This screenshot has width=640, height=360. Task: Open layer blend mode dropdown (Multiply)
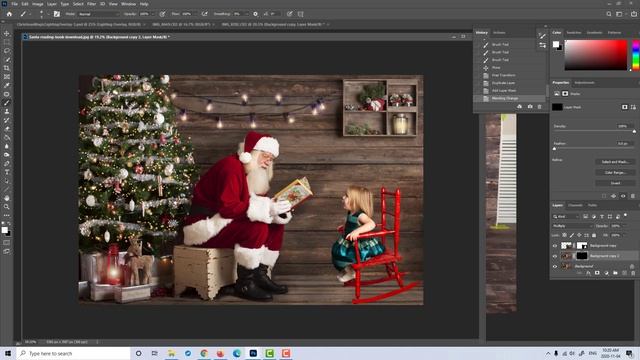(572, 226)
